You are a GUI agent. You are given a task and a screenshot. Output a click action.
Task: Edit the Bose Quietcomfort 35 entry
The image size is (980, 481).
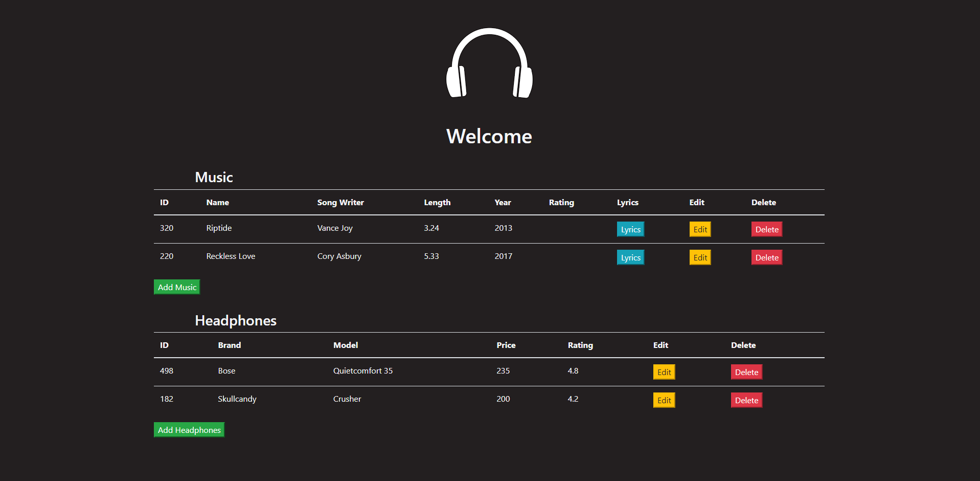[664, 372]
